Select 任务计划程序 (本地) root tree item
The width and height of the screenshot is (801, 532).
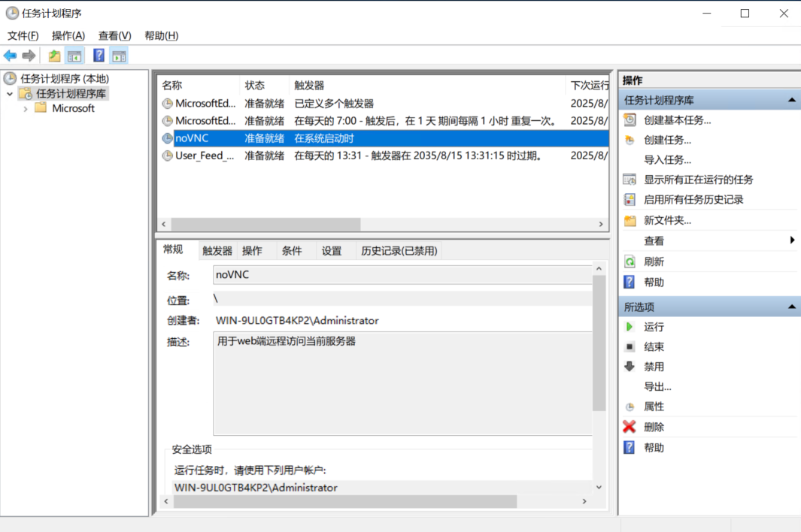pyautogui.click(x=65, y=79)
